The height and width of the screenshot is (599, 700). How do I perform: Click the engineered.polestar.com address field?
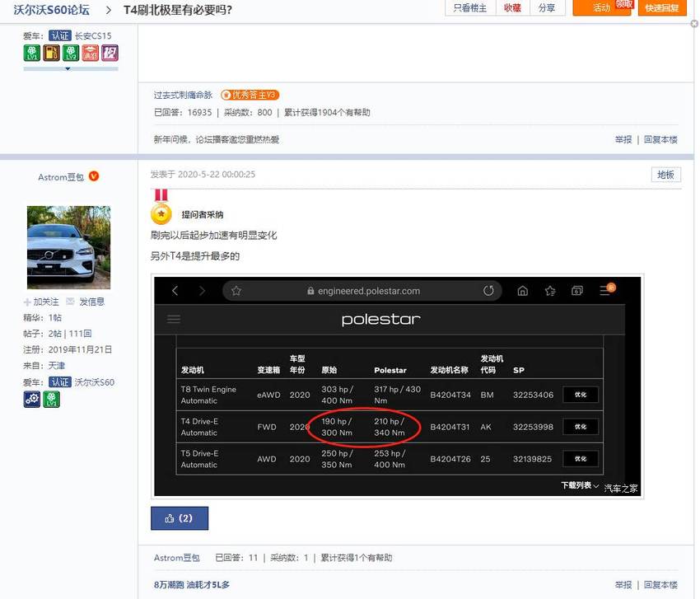coord(362,291)
